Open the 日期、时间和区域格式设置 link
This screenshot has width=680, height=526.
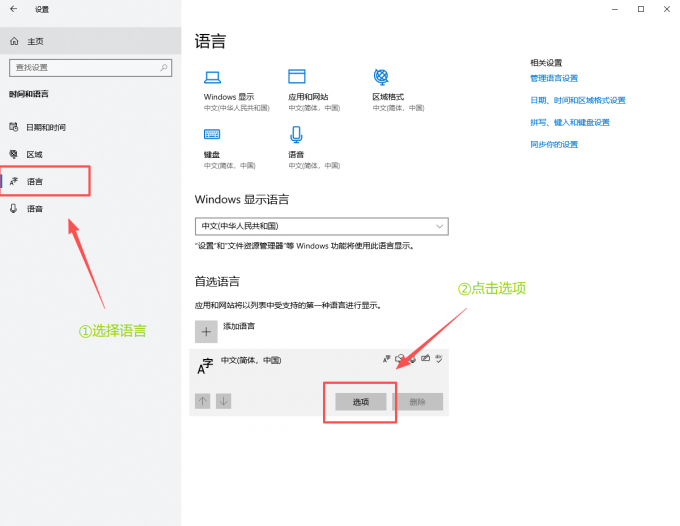(x=578, y=101)
